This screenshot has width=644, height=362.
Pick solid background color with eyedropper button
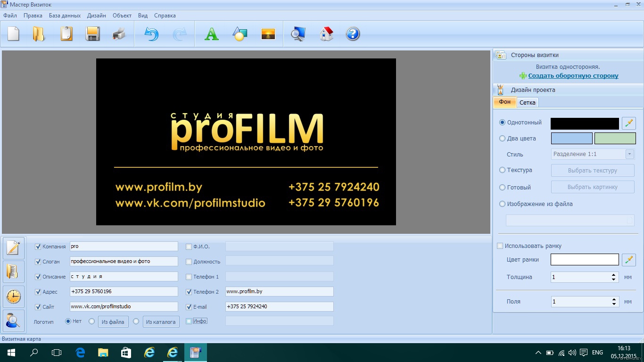(x=629, y=123)
